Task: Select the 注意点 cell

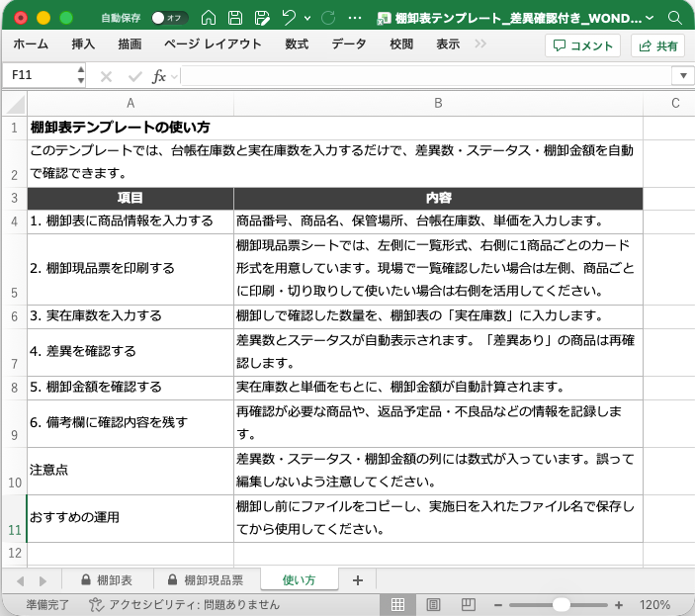Action: 130,471
